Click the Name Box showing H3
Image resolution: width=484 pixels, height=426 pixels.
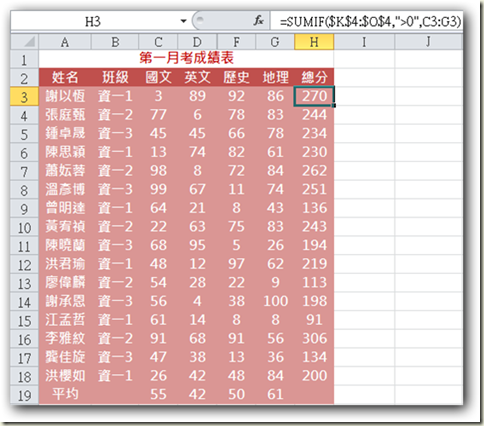[x=93, y=21]
